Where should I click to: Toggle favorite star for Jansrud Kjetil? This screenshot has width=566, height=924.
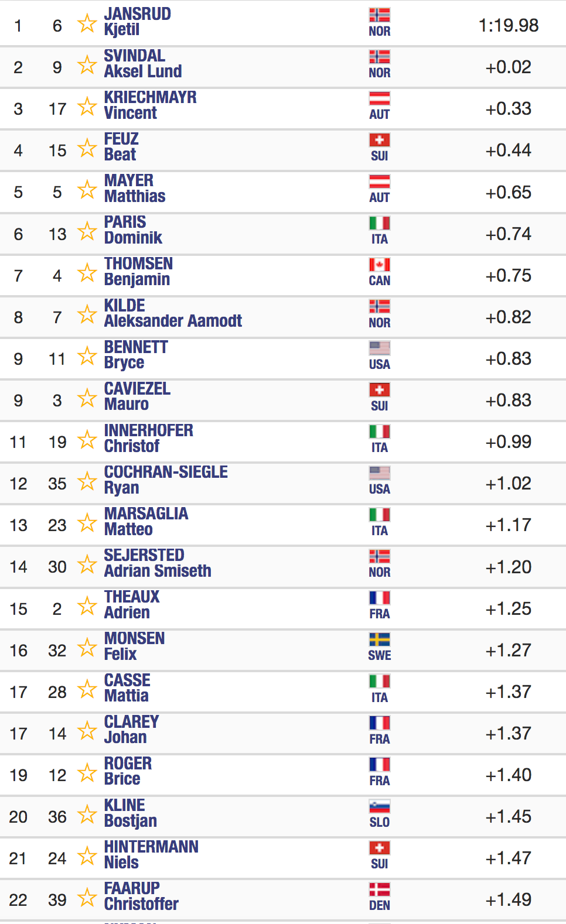tap(87, 23)
